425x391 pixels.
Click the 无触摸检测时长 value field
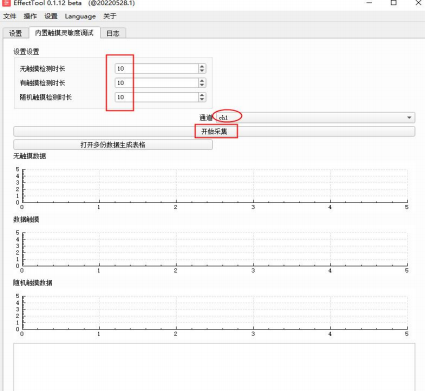156,69
